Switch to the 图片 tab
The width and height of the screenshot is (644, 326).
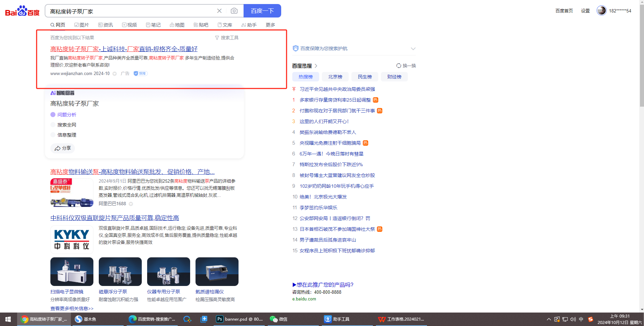tap(82, 25)
